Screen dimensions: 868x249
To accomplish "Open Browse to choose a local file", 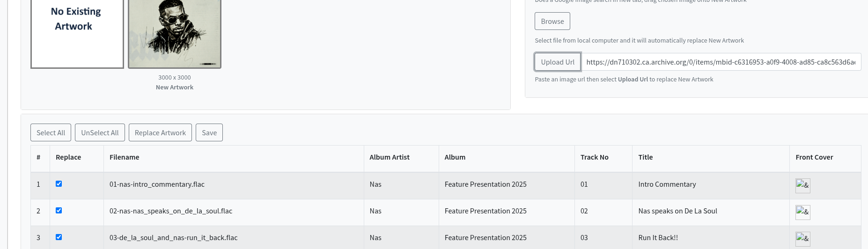I will click(x=552, y=21).
